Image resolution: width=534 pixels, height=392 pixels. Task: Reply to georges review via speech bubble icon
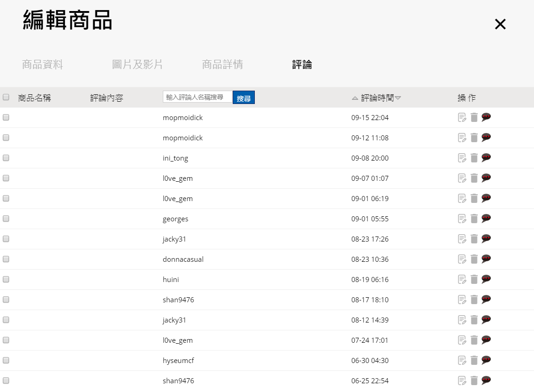pos(486,219)
